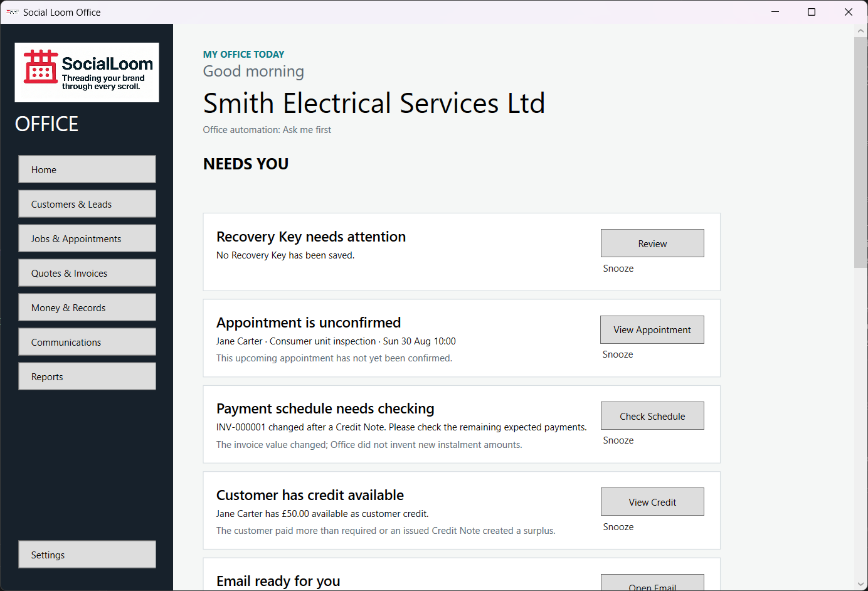Click the INV-000001 credit note message
This screenshot has height=591, width=868.
click(x=401, y=427)
